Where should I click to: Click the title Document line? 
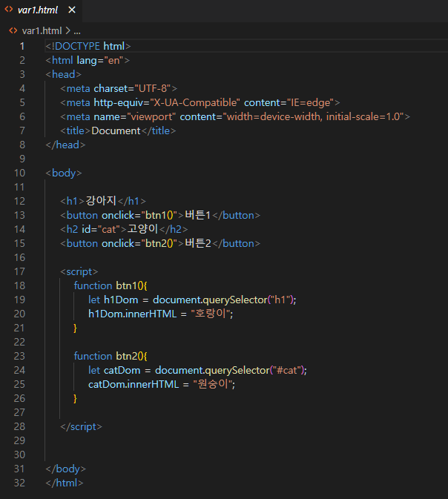coord(118,130)
